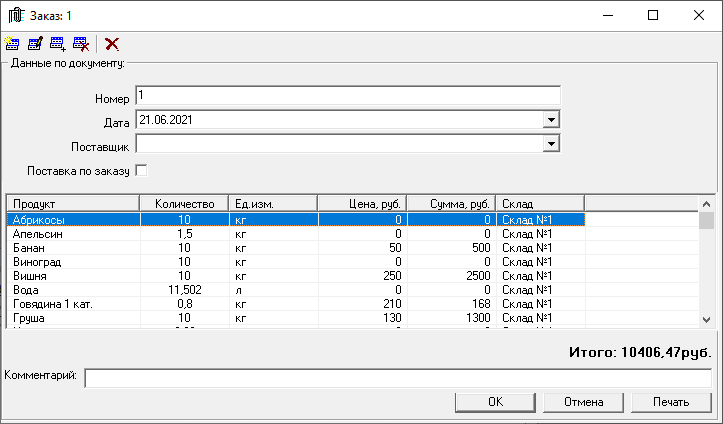The width and height of the screenshot is (723, 424).
Task: Open the Дата dropdown calendar
Action: coord(550,120)
